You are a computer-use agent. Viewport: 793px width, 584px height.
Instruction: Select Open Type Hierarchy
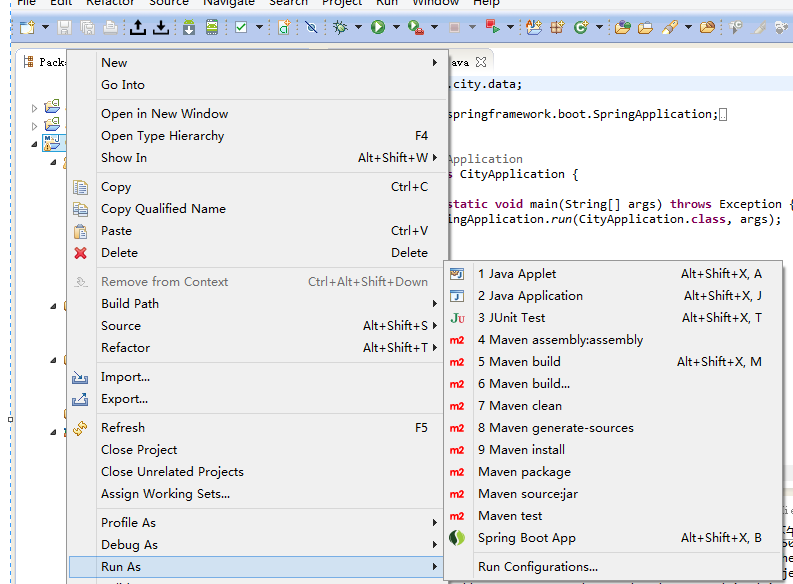[258, 136]
